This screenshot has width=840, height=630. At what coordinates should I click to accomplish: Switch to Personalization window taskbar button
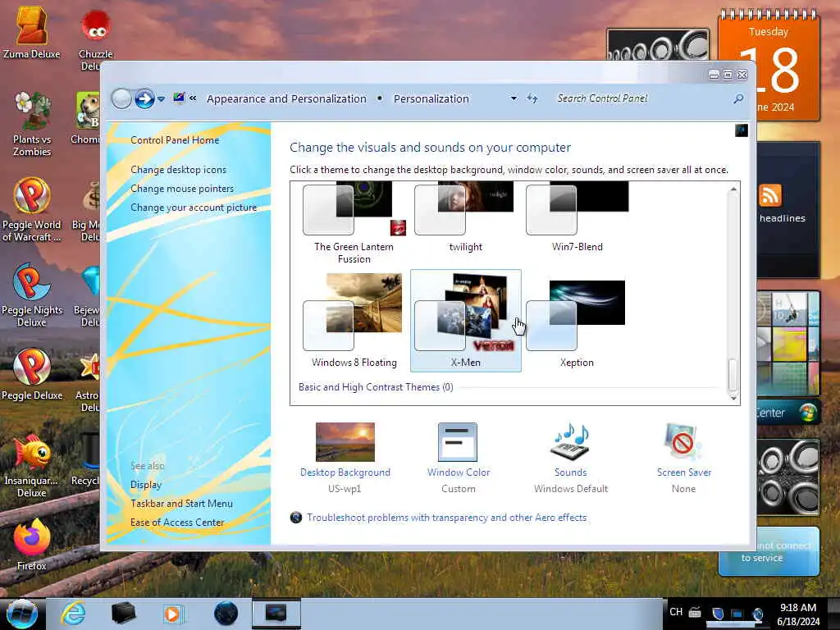pyautogui.click(x=276, y=613)
